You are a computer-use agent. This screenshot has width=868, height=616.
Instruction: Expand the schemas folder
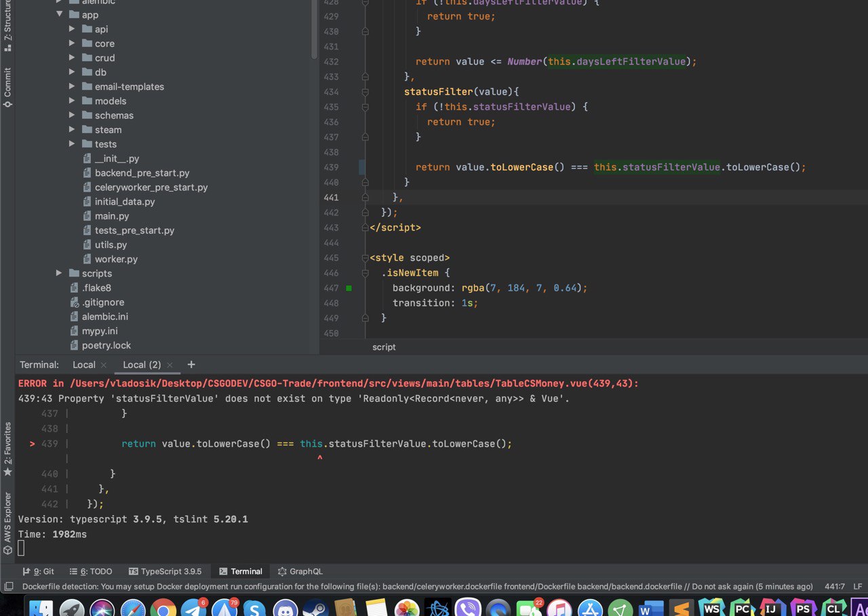(72, 115)
